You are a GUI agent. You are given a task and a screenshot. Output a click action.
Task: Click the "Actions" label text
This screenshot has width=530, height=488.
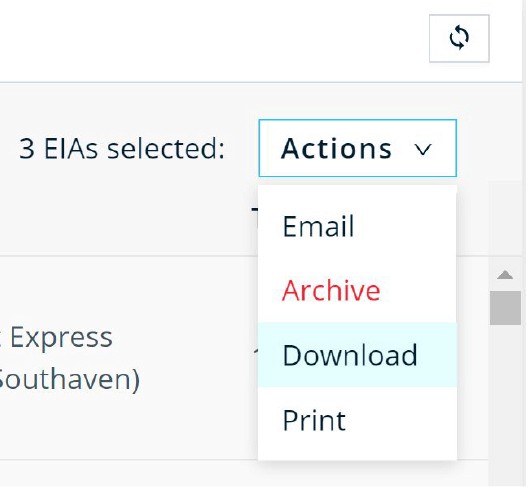[336, 148]
